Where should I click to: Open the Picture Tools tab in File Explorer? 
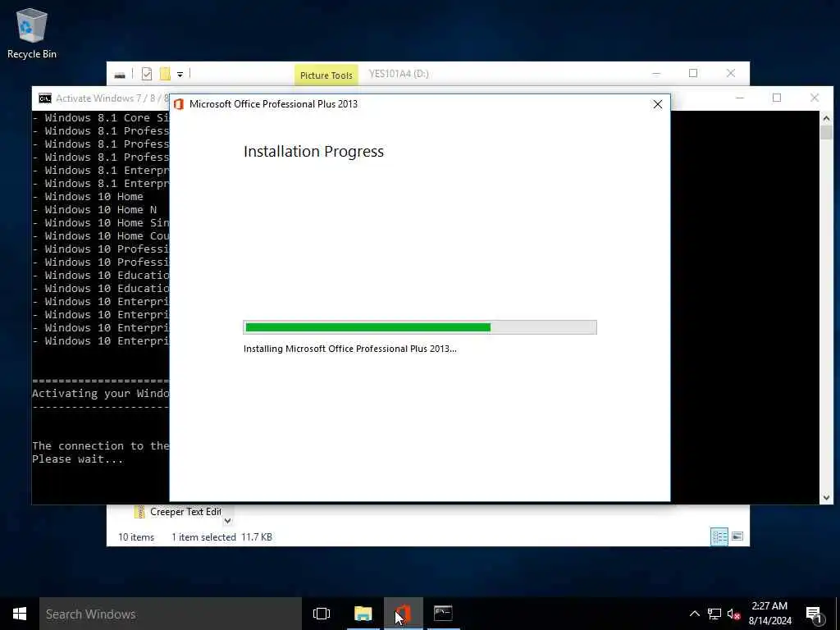[326, 75]
